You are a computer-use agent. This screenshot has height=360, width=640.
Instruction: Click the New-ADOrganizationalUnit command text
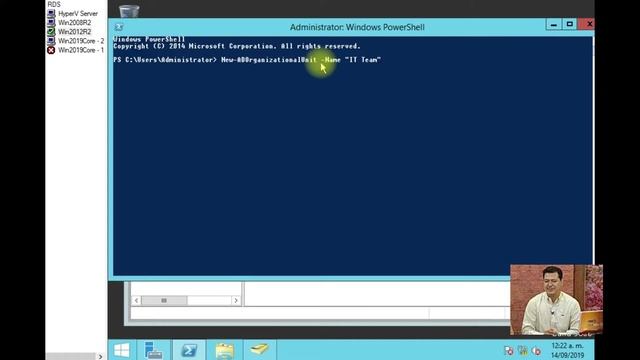[x=269, y=60]
